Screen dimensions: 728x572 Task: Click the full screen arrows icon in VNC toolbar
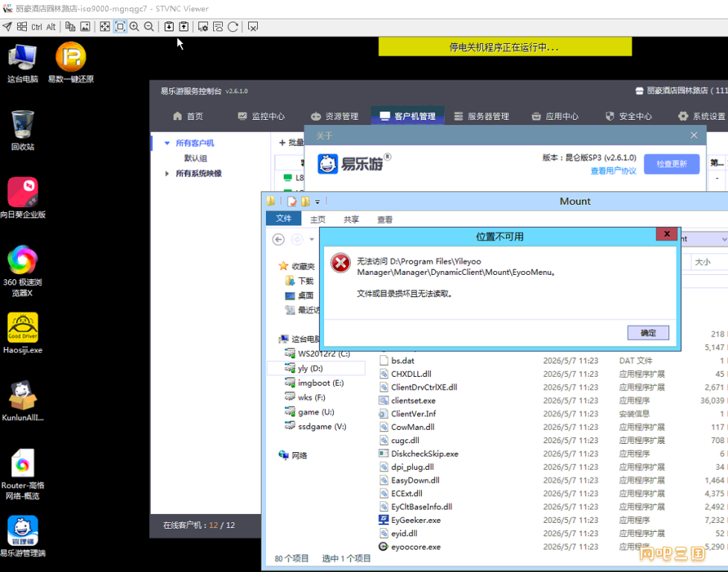tap(105, 27)
